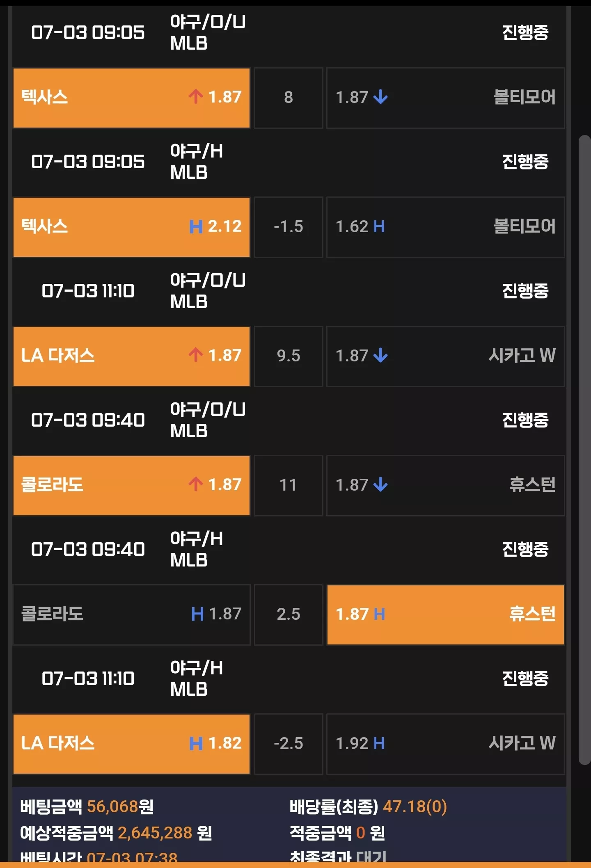Click the 11 total line for 콜로라도 game

tap(289, 485)
